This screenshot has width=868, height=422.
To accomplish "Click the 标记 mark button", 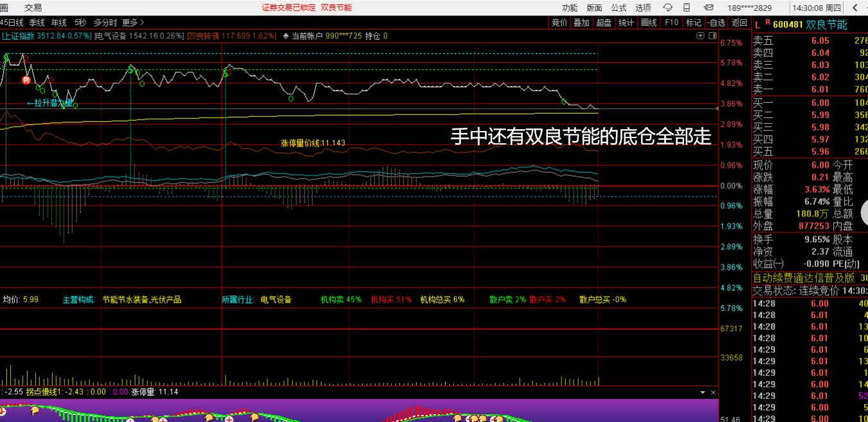I will tap(693, 22).
